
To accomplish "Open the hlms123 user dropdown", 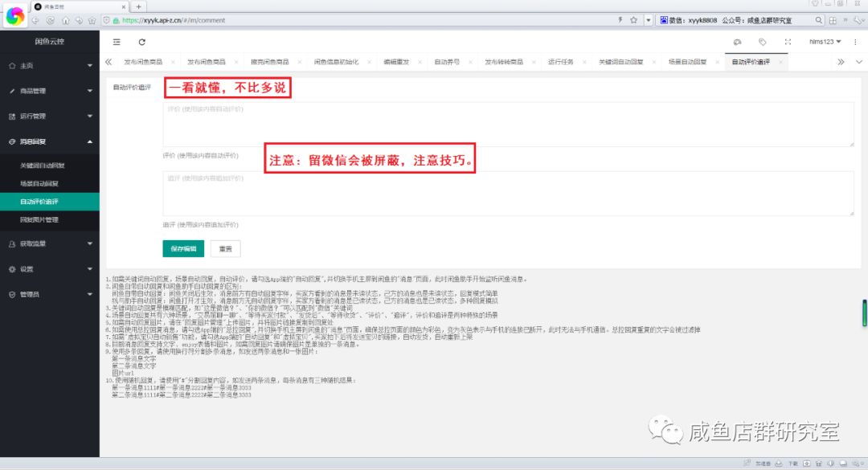I will coord(825,42).
